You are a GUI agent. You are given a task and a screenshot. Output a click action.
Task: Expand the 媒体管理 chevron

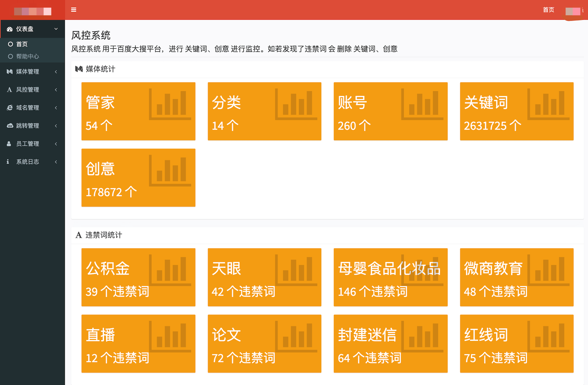[x=56, y=72]
